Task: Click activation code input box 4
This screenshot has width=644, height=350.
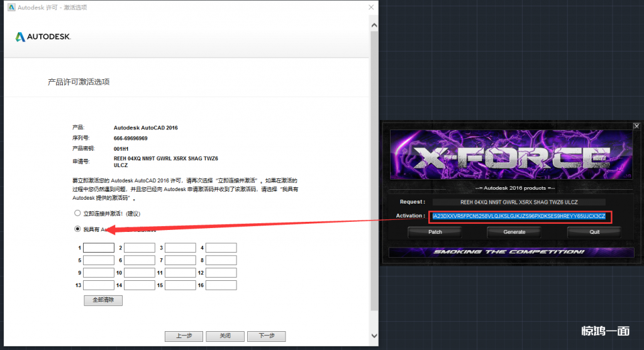Action: click(221, 248)
